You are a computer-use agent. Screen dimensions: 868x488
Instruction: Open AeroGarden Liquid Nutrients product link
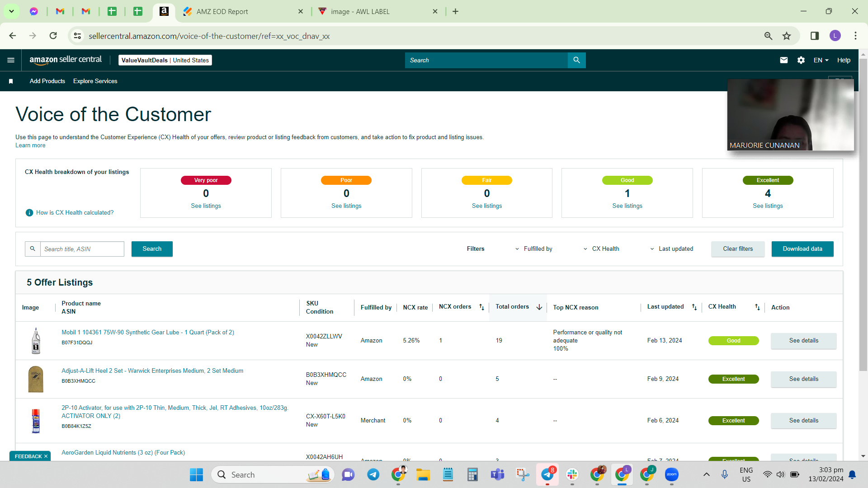[123, 453]
